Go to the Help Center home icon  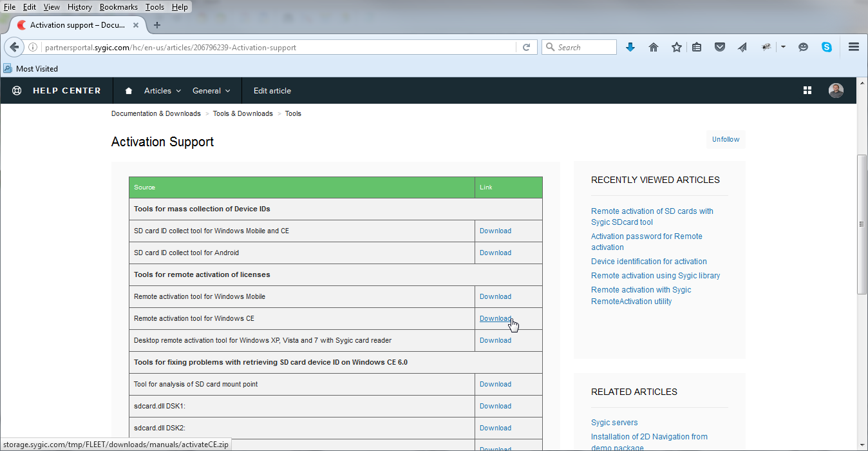pyautogui.click(x=129, y=91)
